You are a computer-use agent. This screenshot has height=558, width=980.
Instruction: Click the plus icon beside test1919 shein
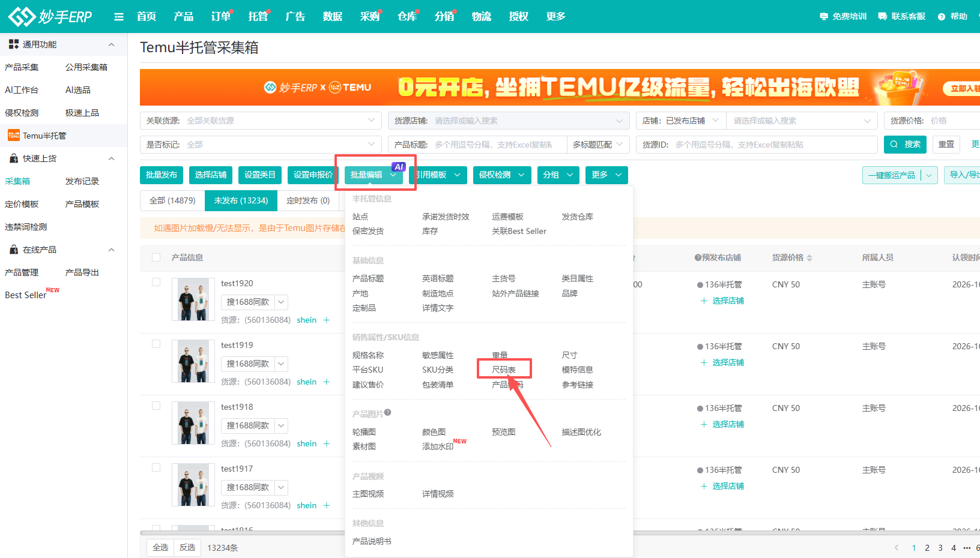point(327,382)
